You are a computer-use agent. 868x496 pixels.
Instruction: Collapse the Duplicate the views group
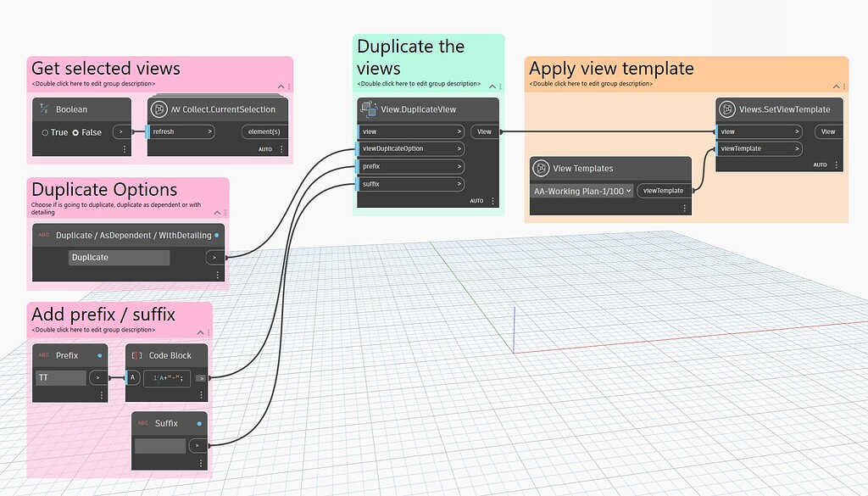(x=492, y=86)
